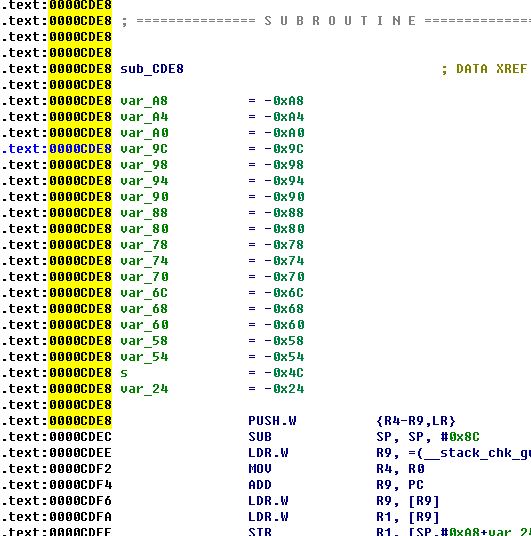Click the -0x80 offset value
This screenshot has height=536, width=531.
(x=284, y=229)
